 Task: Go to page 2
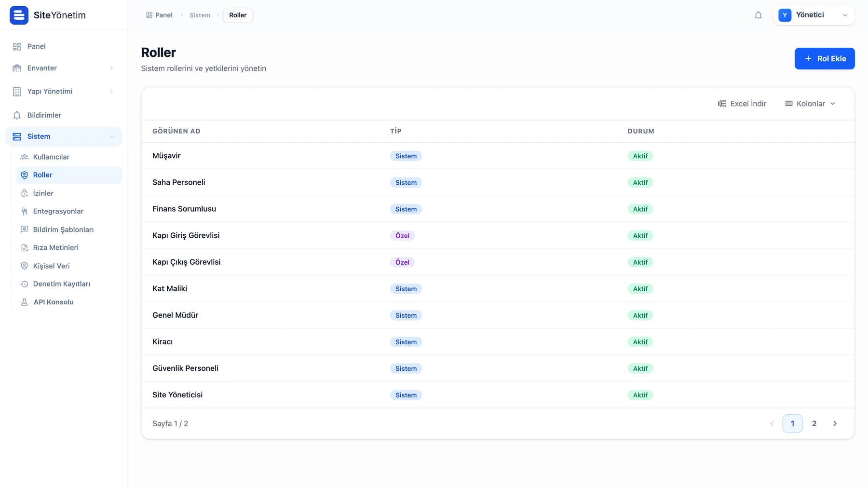814,423
